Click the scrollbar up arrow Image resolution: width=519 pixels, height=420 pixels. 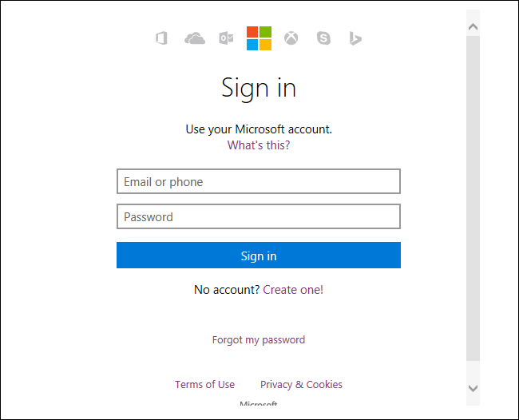[473, 26]
